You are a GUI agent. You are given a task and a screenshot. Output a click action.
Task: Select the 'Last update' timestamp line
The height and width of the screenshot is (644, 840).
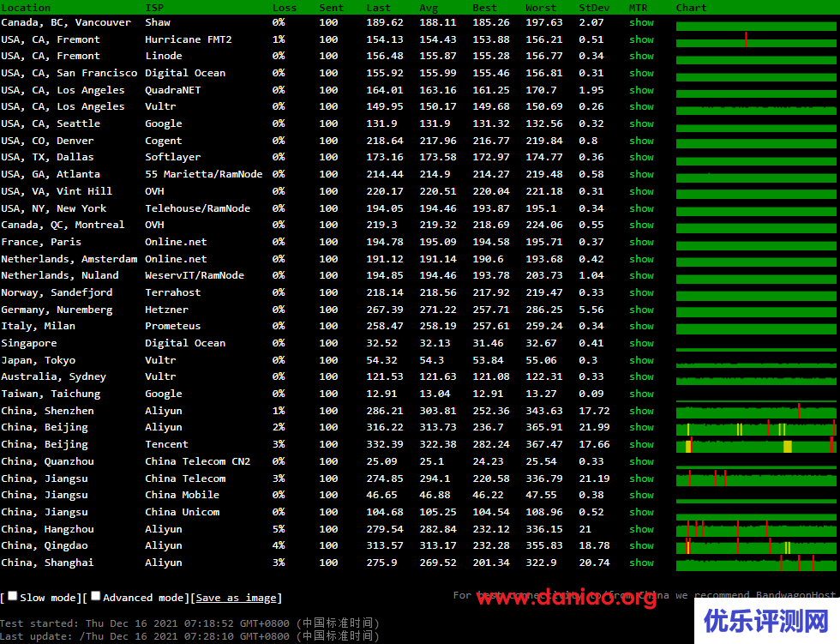189,636
